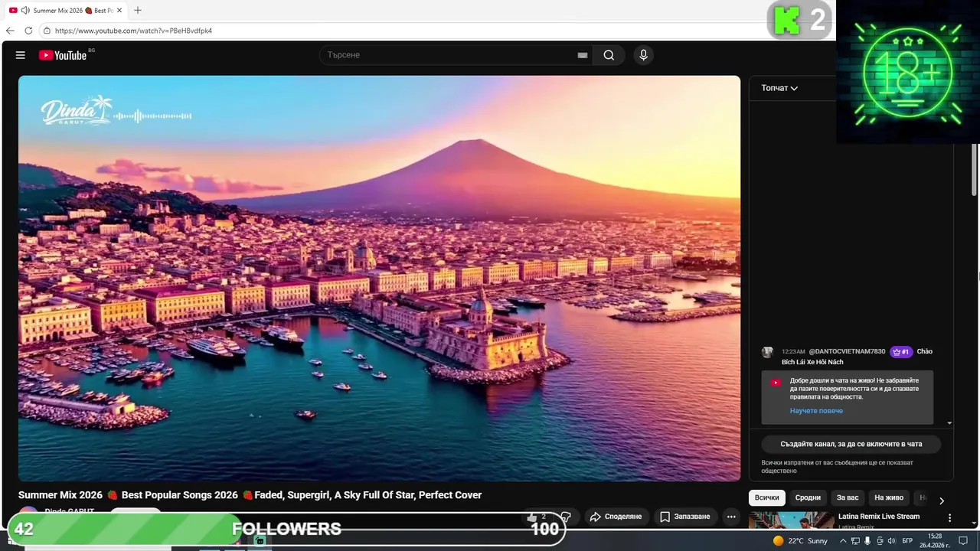Click the video player to pause
This screenshot has height=551, width=980.
[379, 278]
